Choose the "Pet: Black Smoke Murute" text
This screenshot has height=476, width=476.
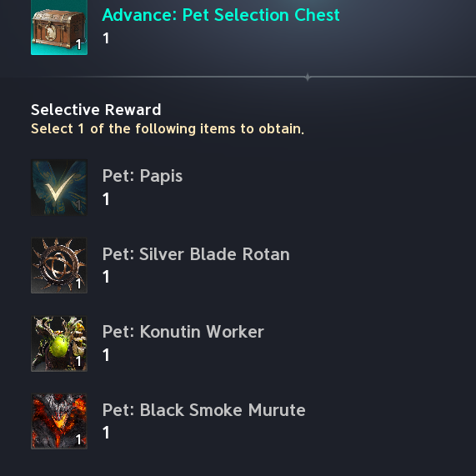[203, 410]
